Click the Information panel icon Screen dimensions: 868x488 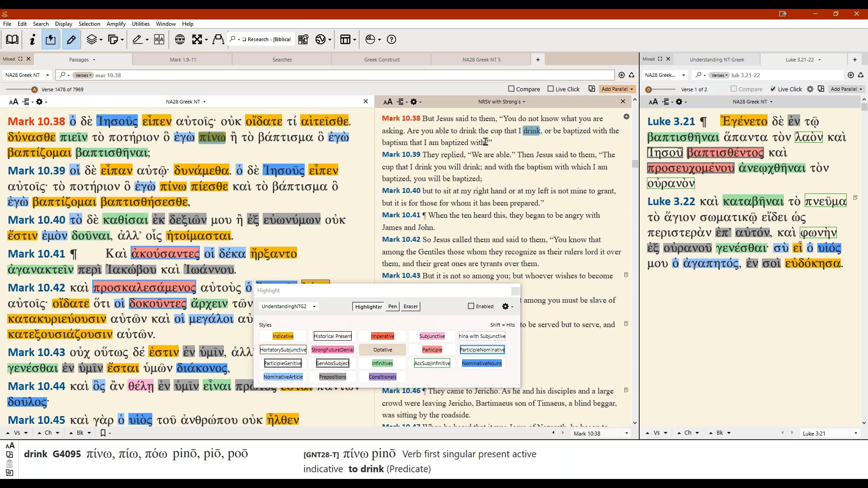(x=32, y=39)
